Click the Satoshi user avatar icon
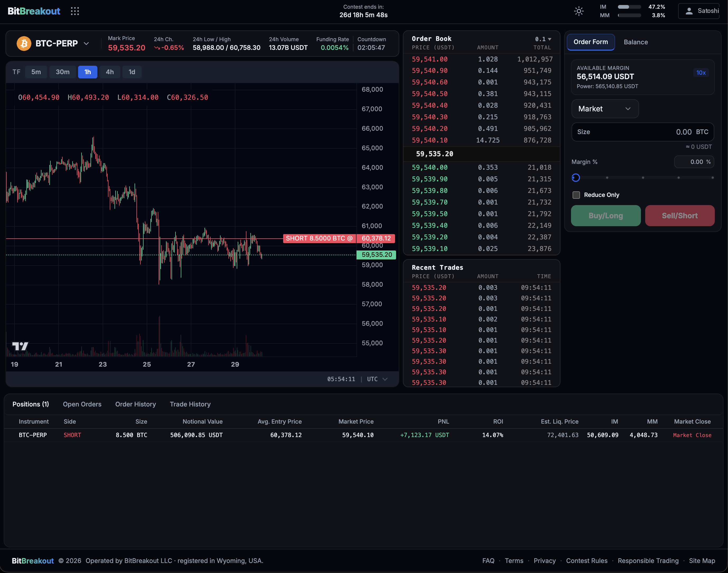 point(689,11)
